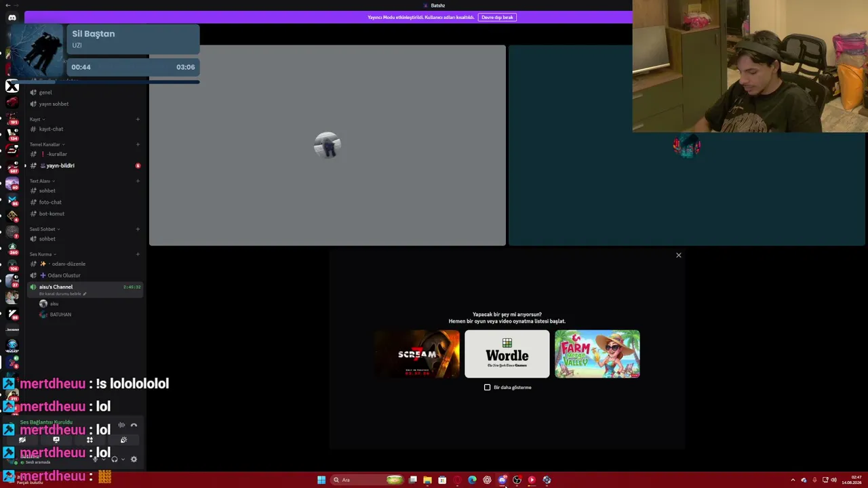Toggle headphone deafen
The width and height of the screenshot is (868, 488).
pos(114,459)
